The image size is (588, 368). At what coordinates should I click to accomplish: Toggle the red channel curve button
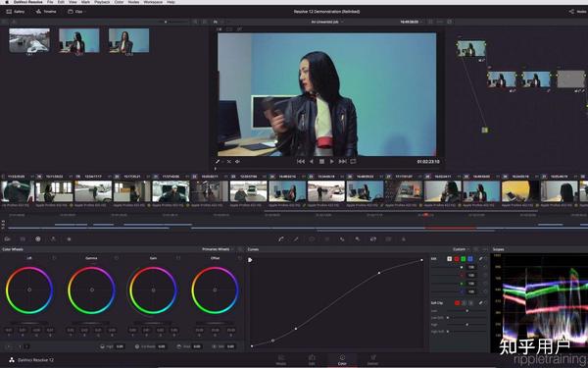point(457,259)
